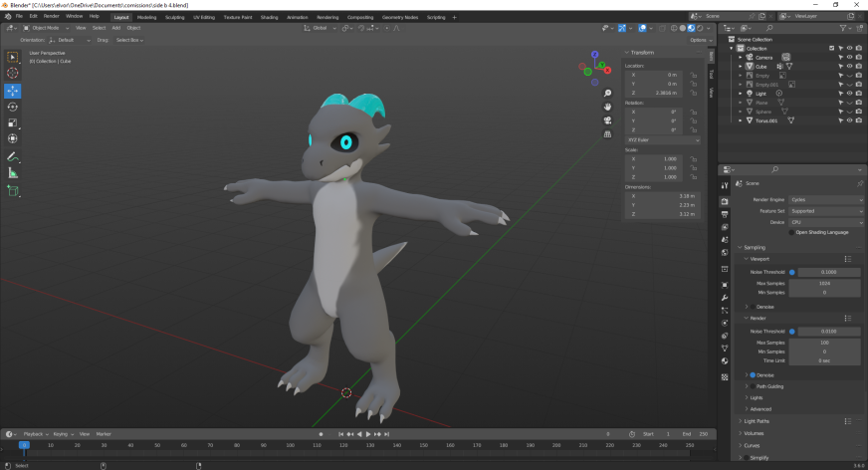Open the Add menu in viewport header
The width and height of the screenshot is (868, 470).
point(116,28)
